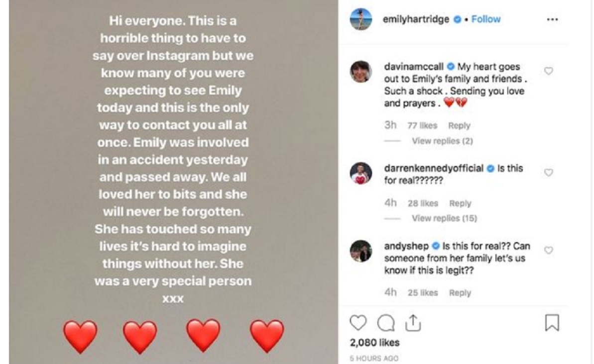The image size is (594, 364).
Task: Save post with bookmark icon
Action: [x=552, y=323]
